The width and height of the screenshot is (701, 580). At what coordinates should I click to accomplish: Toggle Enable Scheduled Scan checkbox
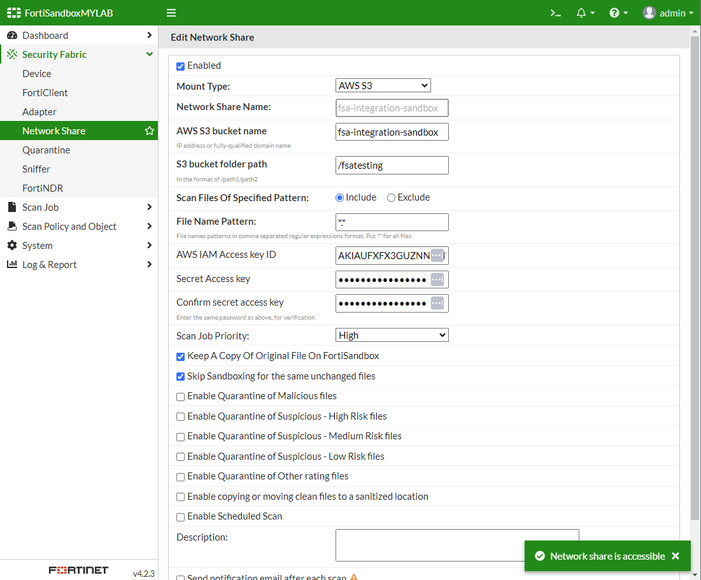(181, 517)
